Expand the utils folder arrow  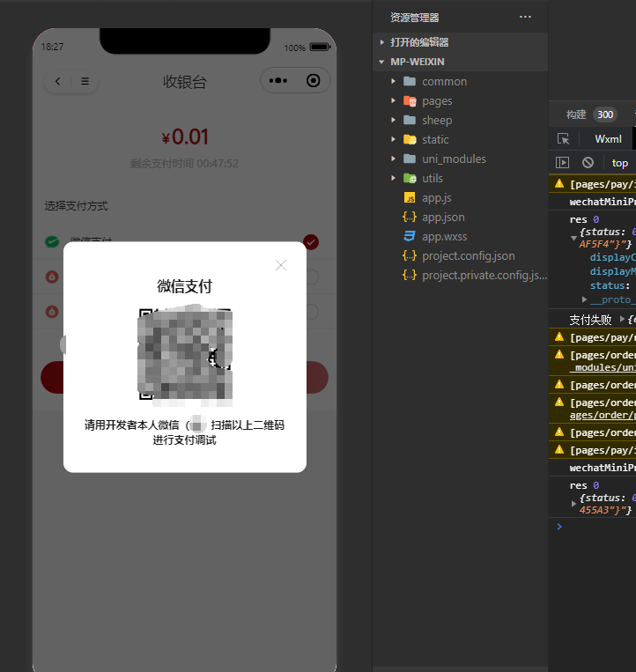(x=393, y=178)
